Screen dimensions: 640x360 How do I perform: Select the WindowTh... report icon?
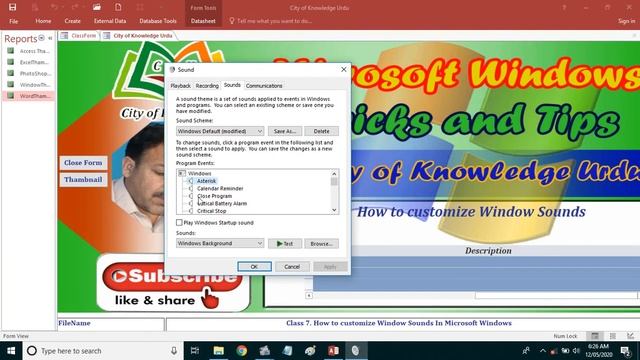tap(11, 84)
